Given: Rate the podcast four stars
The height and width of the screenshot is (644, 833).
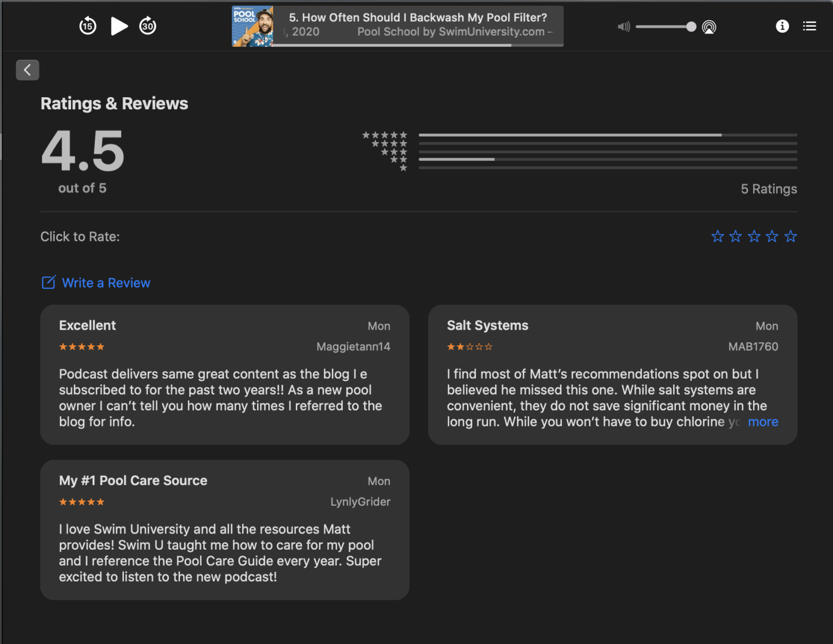Looking at the screenshot, I should coord(772,237).
